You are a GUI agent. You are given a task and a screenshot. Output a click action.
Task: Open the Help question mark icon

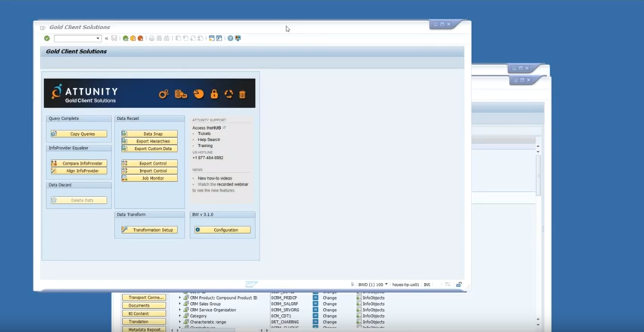point(230,38)
